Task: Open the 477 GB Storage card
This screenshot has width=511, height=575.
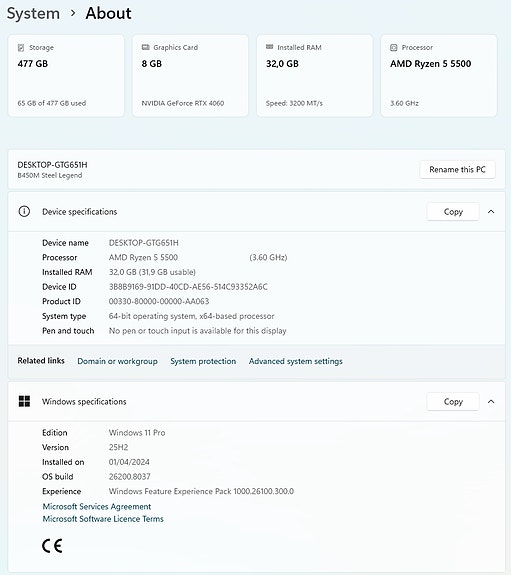Action: click(66, 76)
